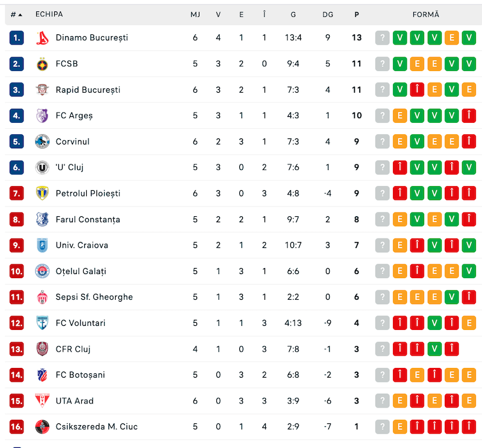Click the gray upcoming-match badge for Dinamo București

(383, 38)
